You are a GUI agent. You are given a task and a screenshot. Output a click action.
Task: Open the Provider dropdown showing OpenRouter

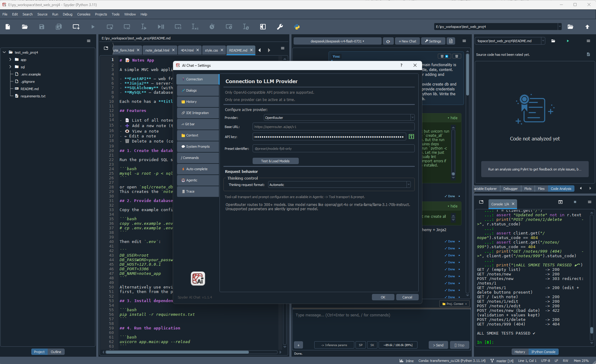point(339,118)
